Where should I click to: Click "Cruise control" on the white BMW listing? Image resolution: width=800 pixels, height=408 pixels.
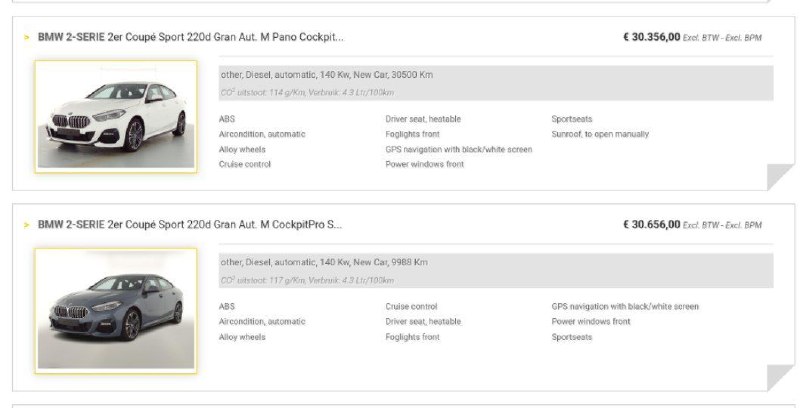click(245, 164)
